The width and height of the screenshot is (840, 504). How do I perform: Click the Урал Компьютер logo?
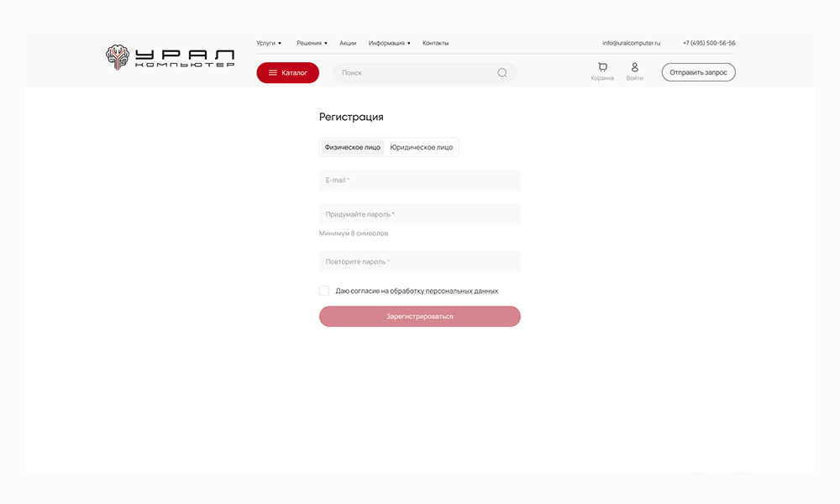pyautogui.click(x=170, y=57)
